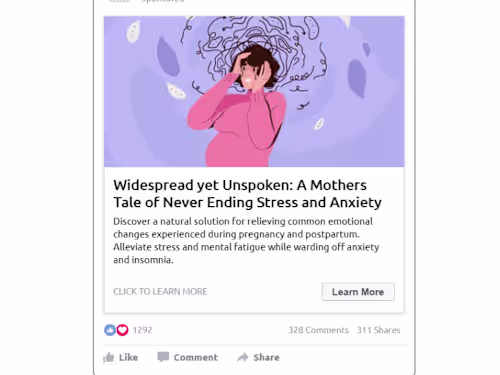Click the thumbs-up Like icon
This screenshot has height=375, width=500.
(109, 358)
